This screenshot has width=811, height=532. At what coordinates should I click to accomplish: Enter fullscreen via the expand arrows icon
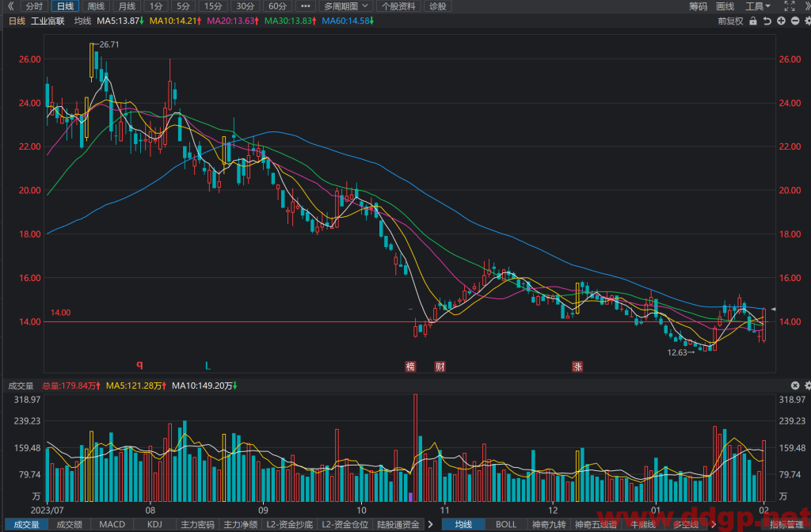(790, 6)
